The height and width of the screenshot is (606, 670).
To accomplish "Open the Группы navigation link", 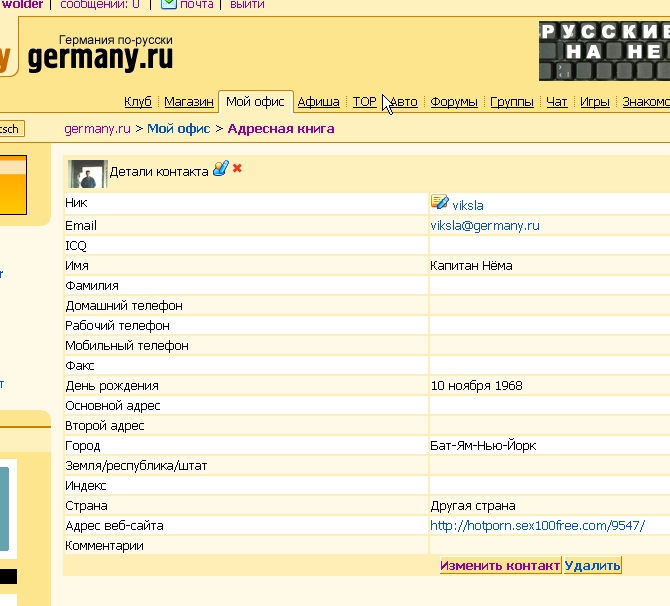I will pyautogui.click(x=512, y=102).
